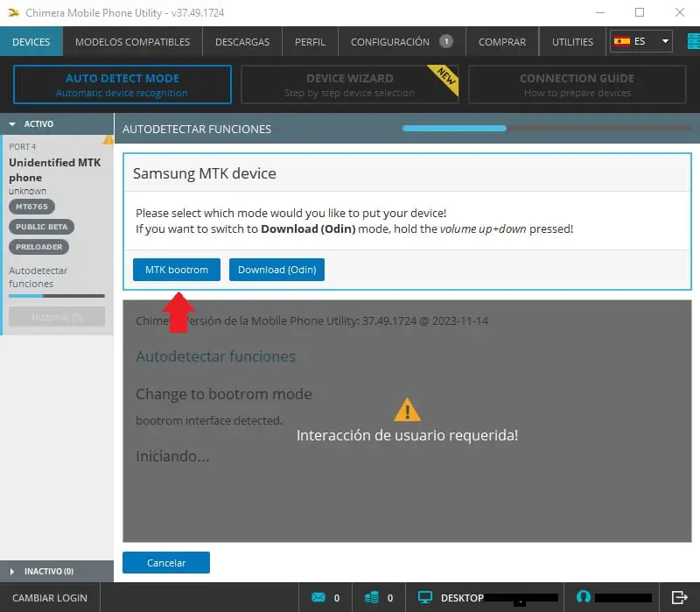
Task: Collapse the ACTIVO devices section
Action: tap(13, 124)
